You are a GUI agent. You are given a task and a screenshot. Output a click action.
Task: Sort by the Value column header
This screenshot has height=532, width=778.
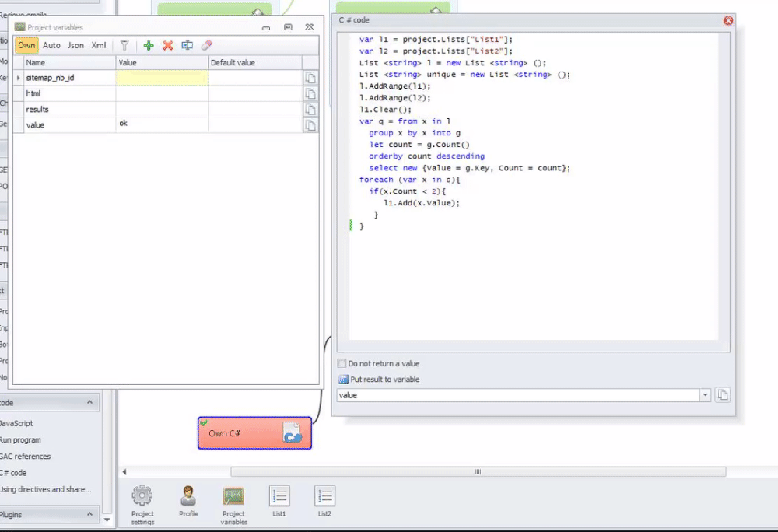click(x=162, y=62)
